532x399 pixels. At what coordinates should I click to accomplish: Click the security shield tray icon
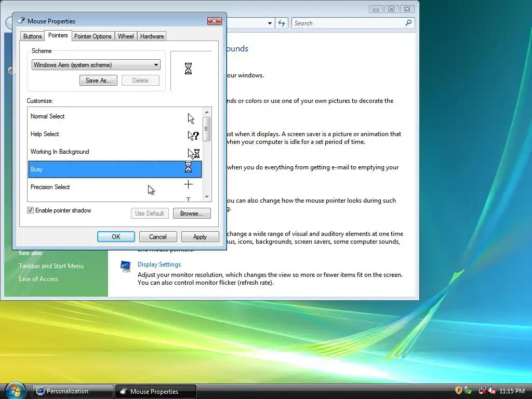click(x=458, y=391)
